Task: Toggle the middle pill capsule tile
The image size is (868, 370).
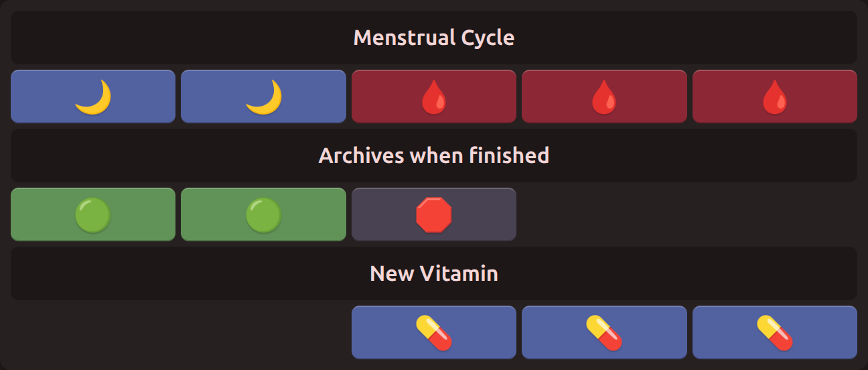Action: click(604, 332)
